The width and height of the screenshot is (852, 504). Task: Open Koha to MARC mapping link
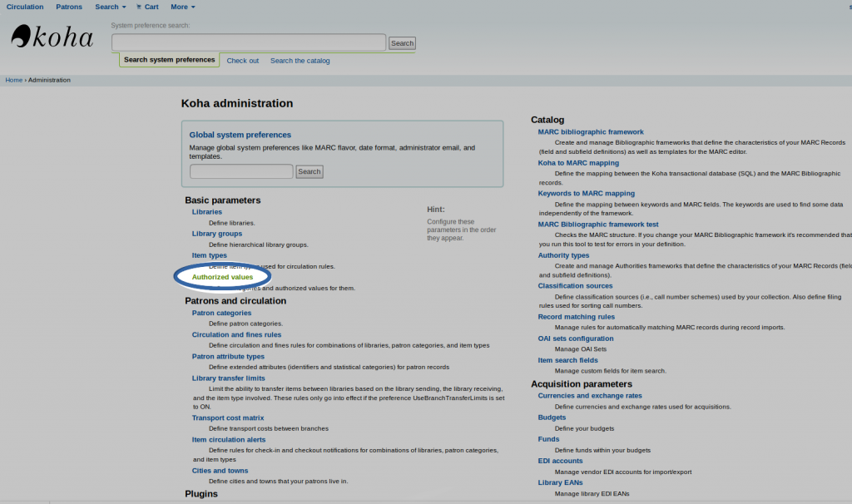click(x=578, y=163)
